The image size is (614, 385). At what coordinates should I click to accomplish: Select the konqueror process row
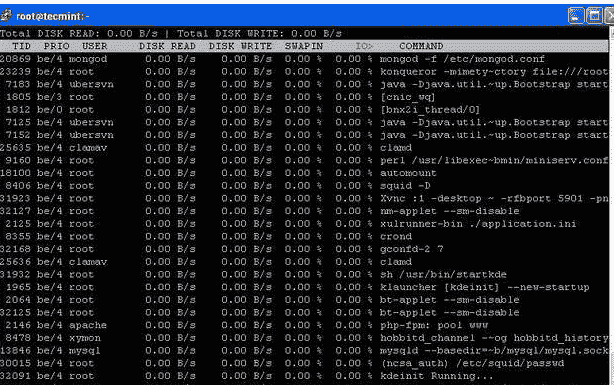(304, 72)
